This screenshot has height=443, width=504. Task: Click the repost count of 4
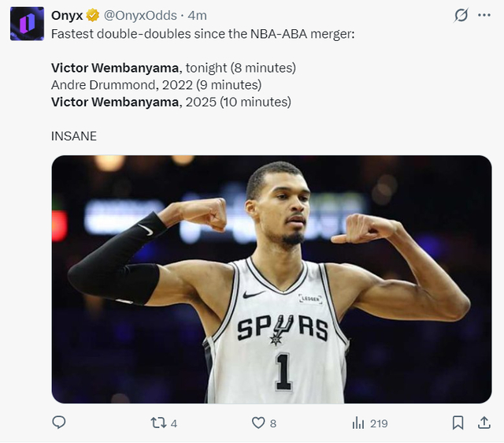pyautogui.click(x=173, y=423)
